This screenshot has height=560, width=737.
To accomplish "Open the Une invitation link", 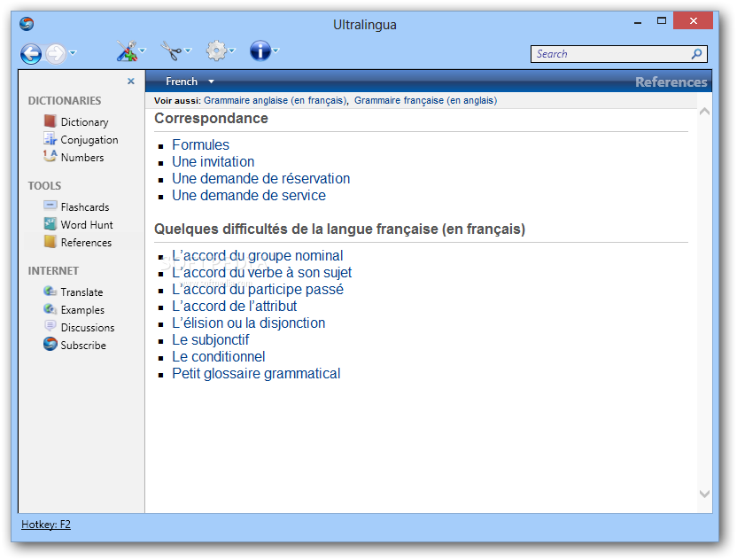I will click(213, 162).
